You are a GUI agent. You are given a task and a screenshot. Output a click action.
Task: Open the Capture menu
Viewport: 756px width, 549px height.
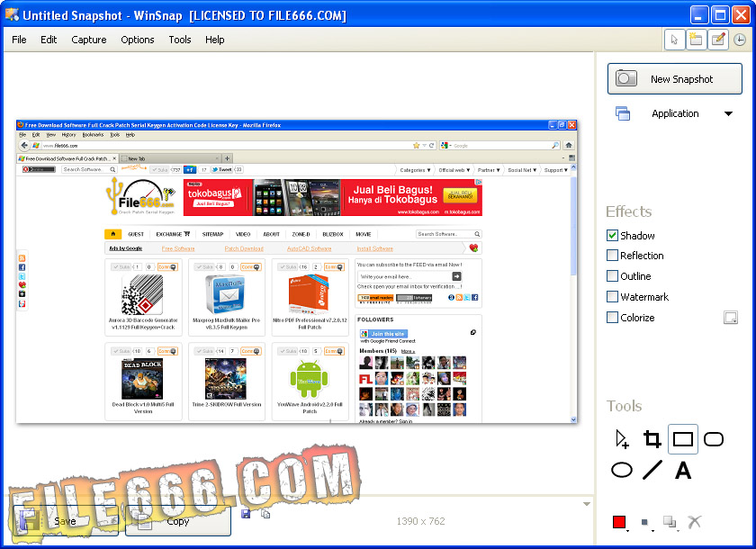89,40
